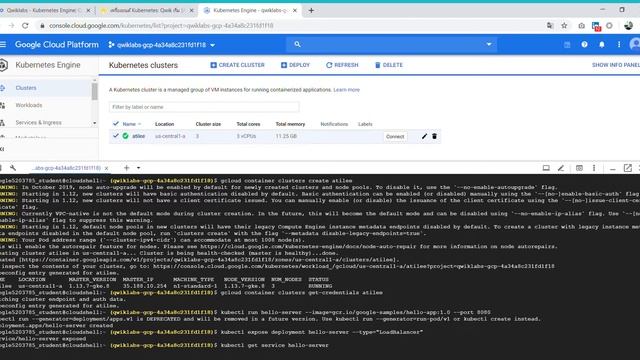640x360 pixels.
Task: Click the grey circle extension icon
Action: pyautogui.click(x=609, y=25)
